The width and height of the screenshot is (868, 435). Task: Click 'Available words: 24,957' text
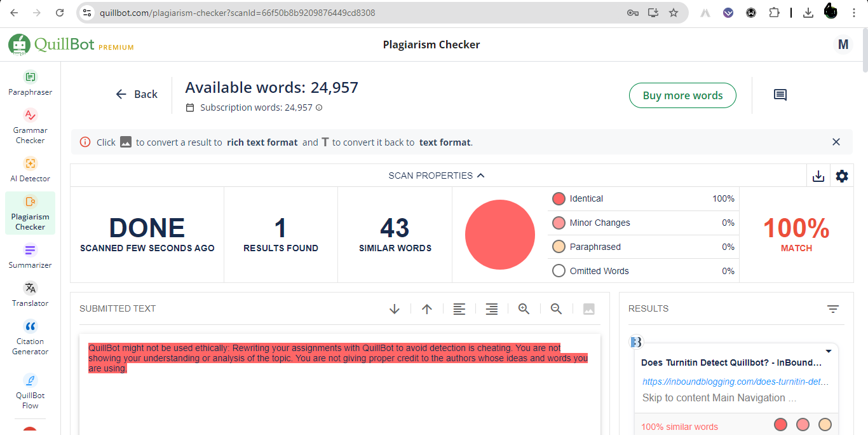(x=272, y=88)
